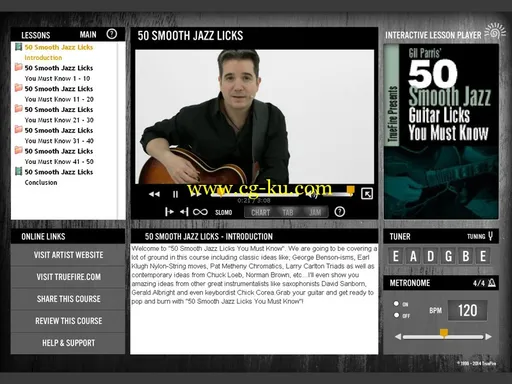Click the folder icon of lessons 1 - 10
The height and width of the screenshot is (384, 512).
click(x=19, y=67)
